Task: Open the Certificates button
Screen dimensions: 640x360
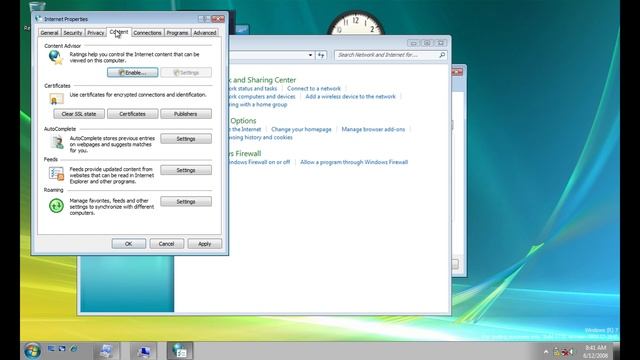Action: pos(133,114)
